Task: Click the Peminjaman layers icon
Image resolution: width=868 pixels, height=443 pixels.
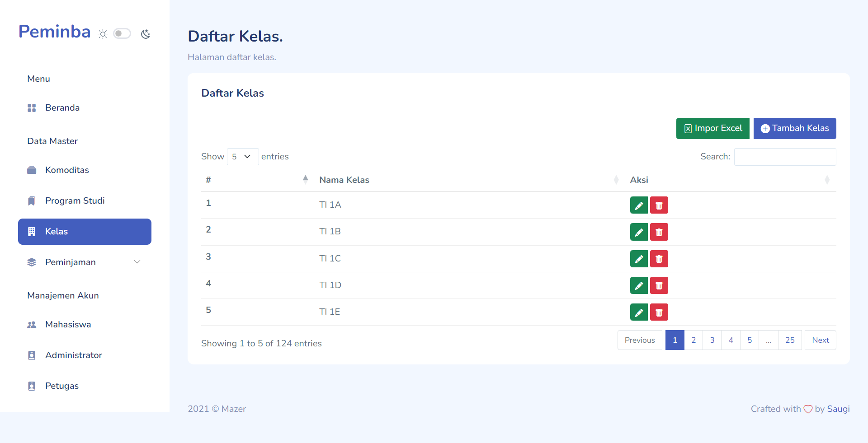Action: tap(32, 262)
